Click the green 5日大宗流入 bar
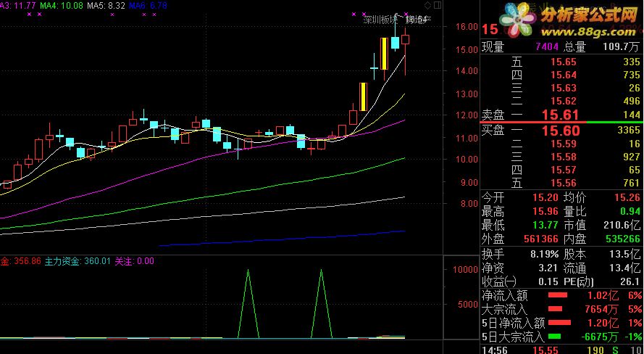 [x=554, y=337]
